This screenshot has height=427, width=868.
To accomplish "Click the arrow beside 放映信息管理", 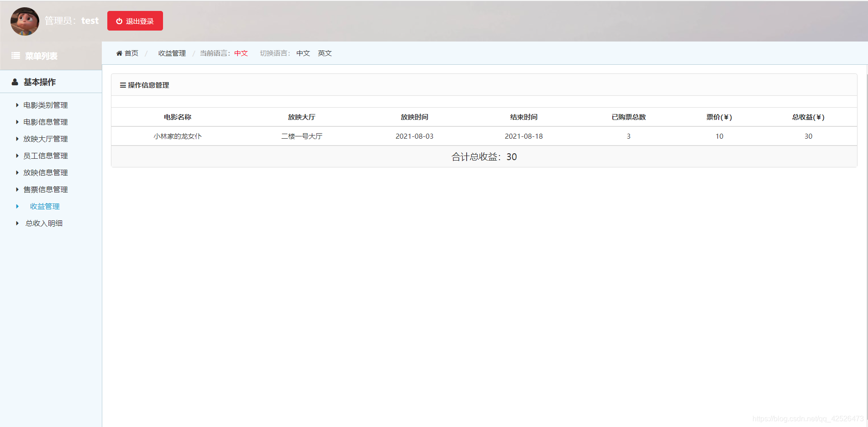I will pos(17,173).
